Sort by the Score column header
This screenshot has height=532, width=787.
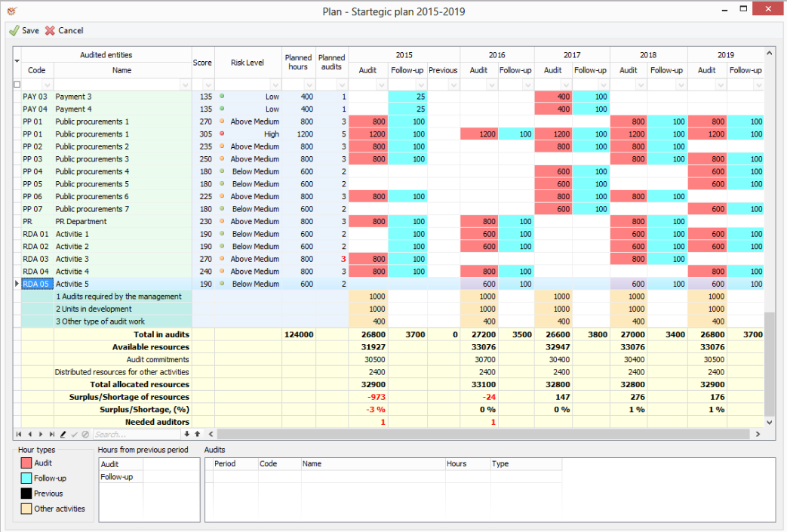202,63
